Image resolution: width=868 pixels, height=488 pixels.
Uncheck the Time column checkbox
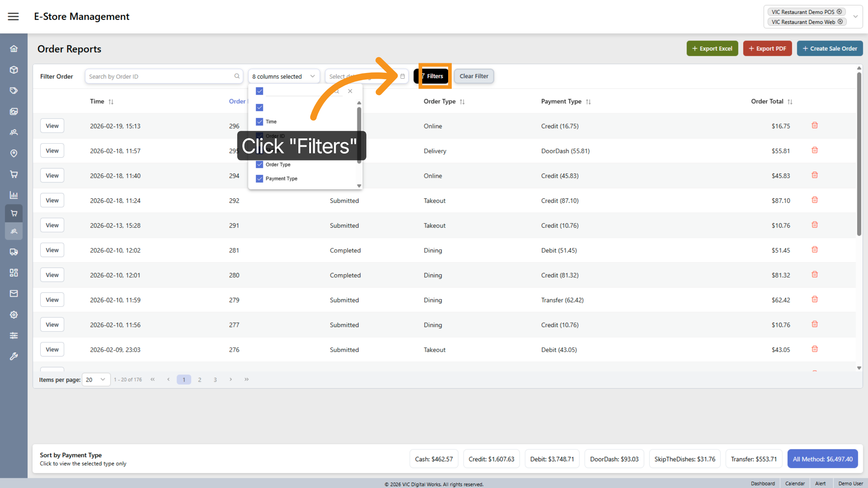point(259,121)
